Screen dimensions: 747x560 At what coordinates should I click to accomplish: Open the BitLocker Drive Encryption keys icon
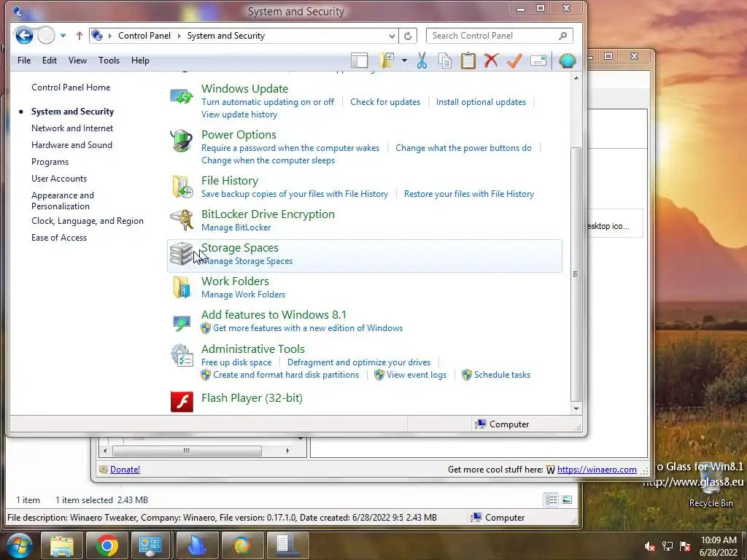182,220
